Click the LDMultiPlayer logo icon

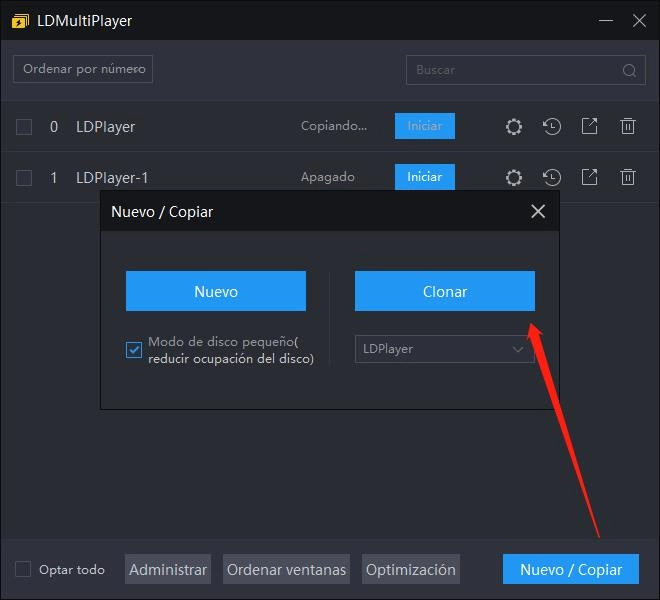[x=20, y=21]
